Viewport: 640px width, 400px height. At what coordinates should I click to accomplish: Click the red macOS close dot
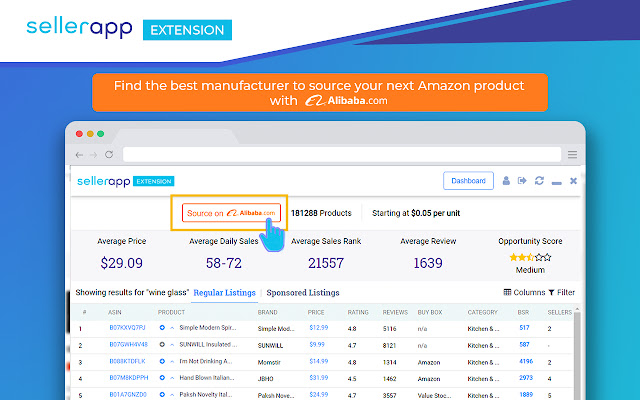coord(79,134)
